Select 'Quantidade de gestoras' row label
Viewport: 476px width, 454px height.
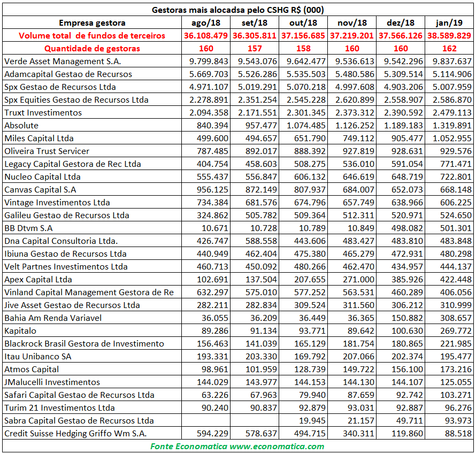pos(92,48)
